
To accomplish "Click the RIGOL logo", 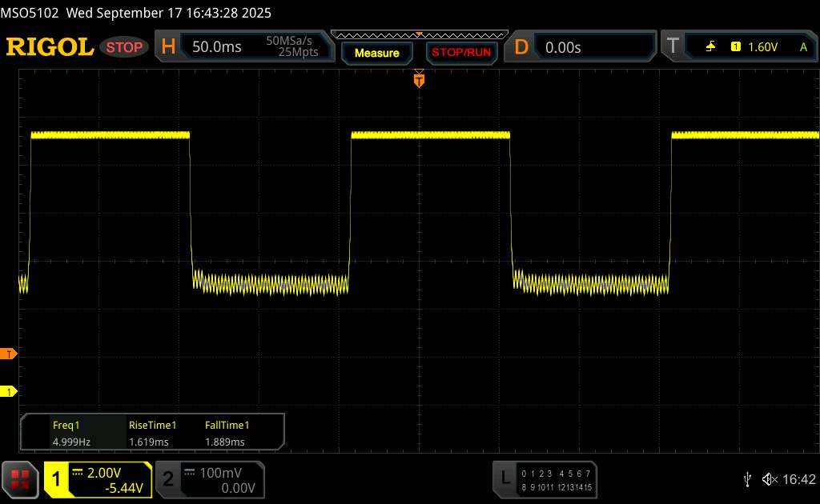I will (x=50, y=47).
